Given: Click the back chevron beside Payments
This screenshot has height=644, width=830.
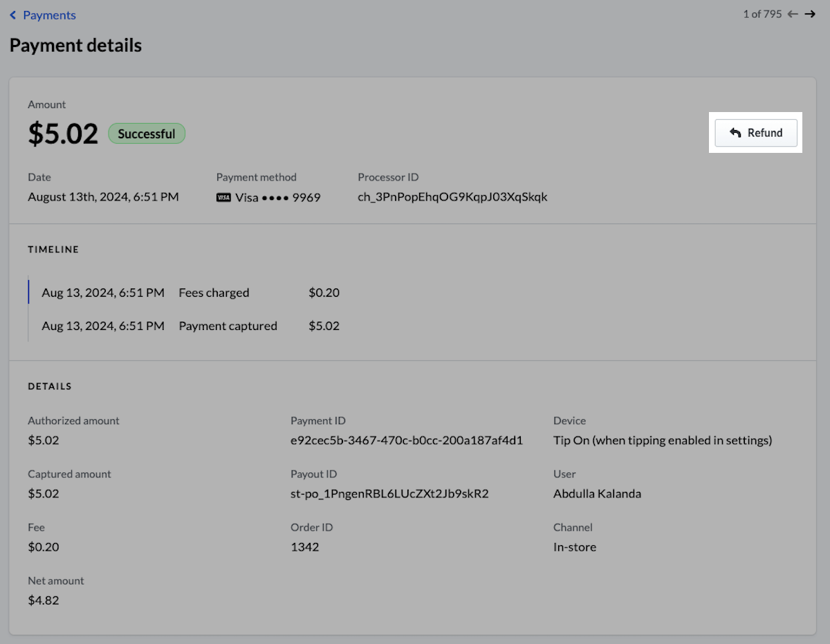Looking at the screenshot, I should coord(12,15).
